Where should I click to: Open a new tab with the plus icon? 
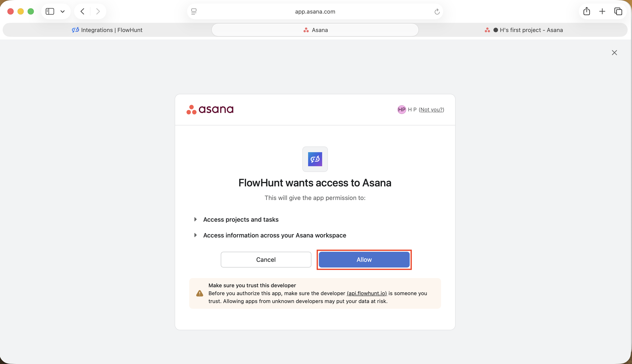[x=602, y=11]
